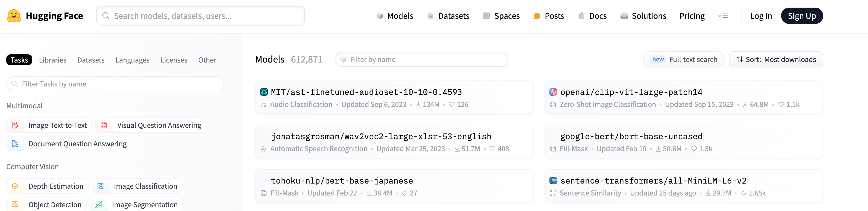This screenshot has height=211, width=868.
Task: Switch to the Licenses filter tab
Action: 174,60
